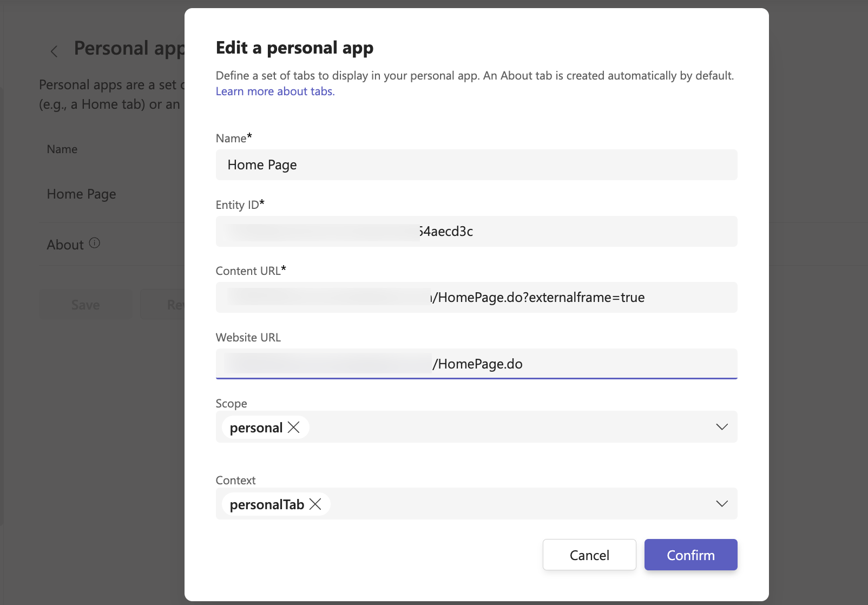
Task: Expand the Context dropdown chevron
Action: [x=721, y=504]
